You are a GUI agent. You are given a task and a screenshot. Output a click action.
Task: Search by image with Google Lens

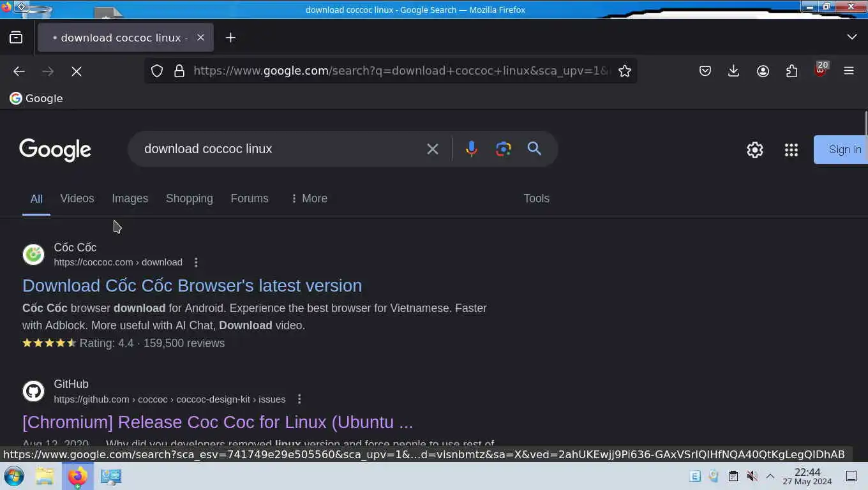pyautogui.click(x=504, y=149)
